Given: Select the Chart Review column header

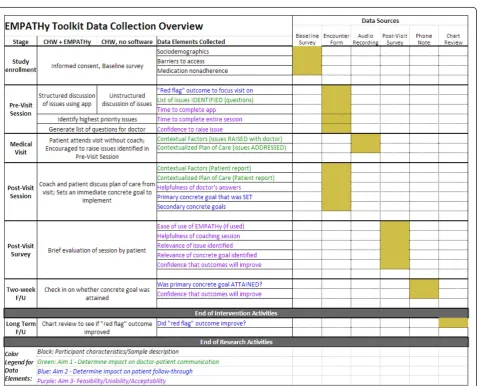Looking at the screenshot, I should 453,39.
